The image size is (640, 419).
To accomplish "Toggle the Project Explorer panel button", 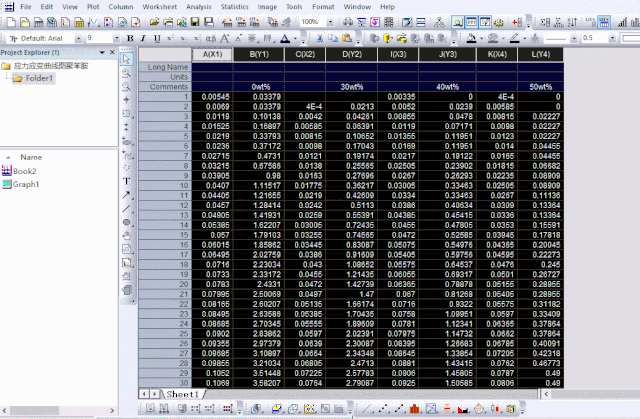I will click(x=458, y=22).
